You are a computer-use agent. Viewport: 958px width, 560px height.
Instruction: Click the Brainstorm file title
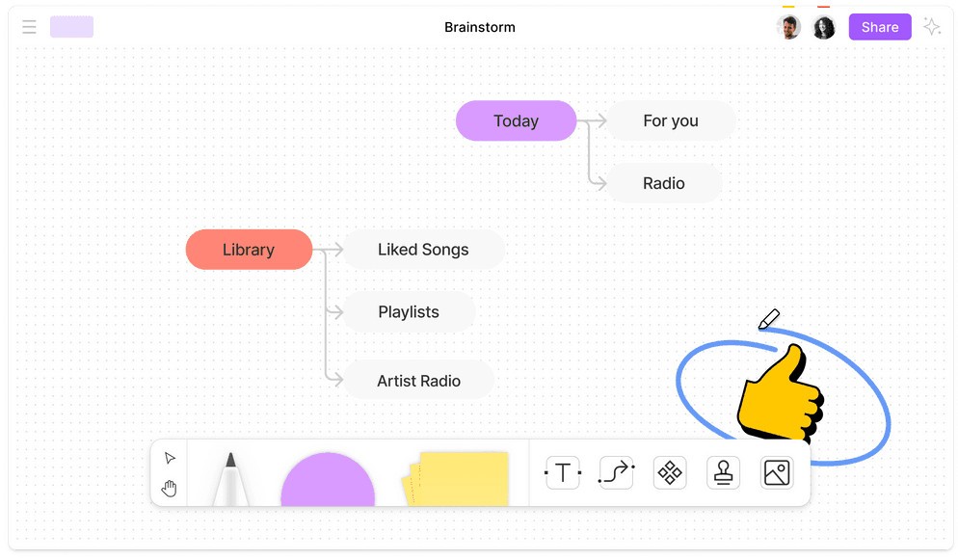480,28
